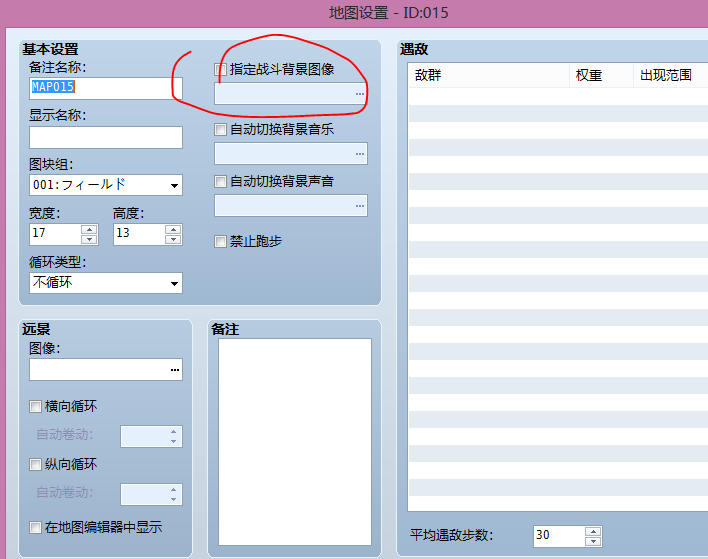Decrease vertical 自动卷动 value with down arrow
The height and width of the screenshot is (559, 708).
click(173, 499)
